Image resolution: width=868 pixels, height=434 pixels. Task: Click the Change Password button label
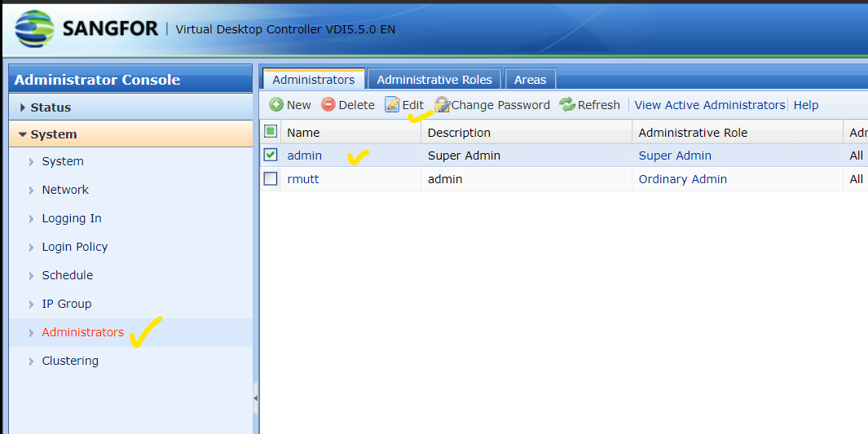coord(500,105)
